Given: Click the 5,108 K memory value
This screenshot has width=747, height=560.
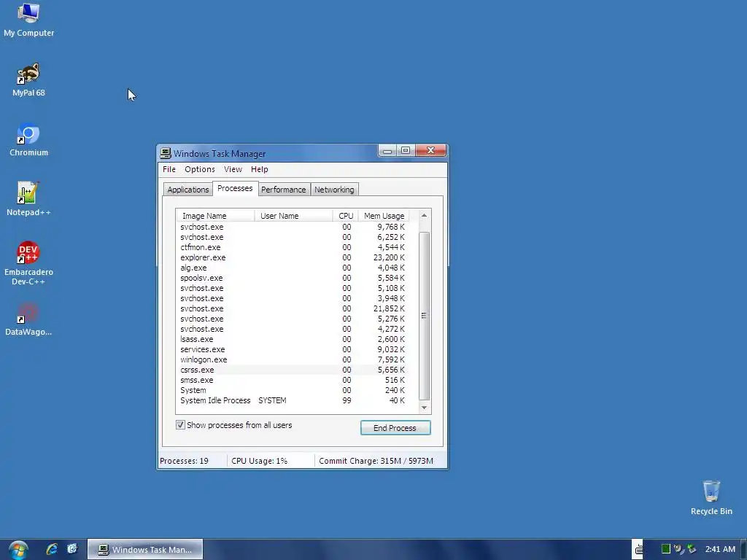Looking at the screenshot, I should coord(391,288).
